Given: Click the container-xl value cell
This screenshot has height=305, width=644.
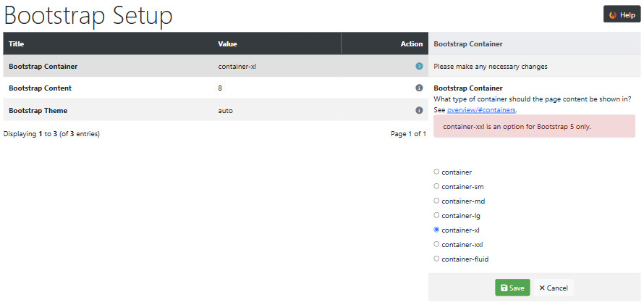Looking at the screenshot, I should [x=237, y=66].
